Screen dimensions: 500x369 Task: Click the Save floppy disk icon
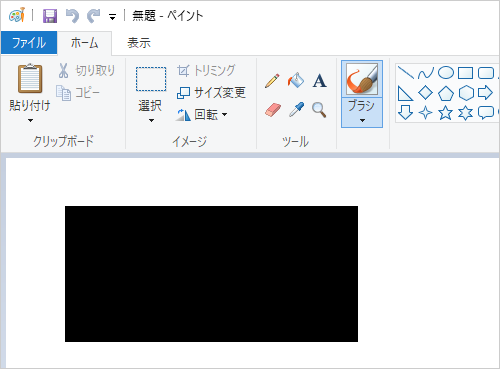click(50, 16)
